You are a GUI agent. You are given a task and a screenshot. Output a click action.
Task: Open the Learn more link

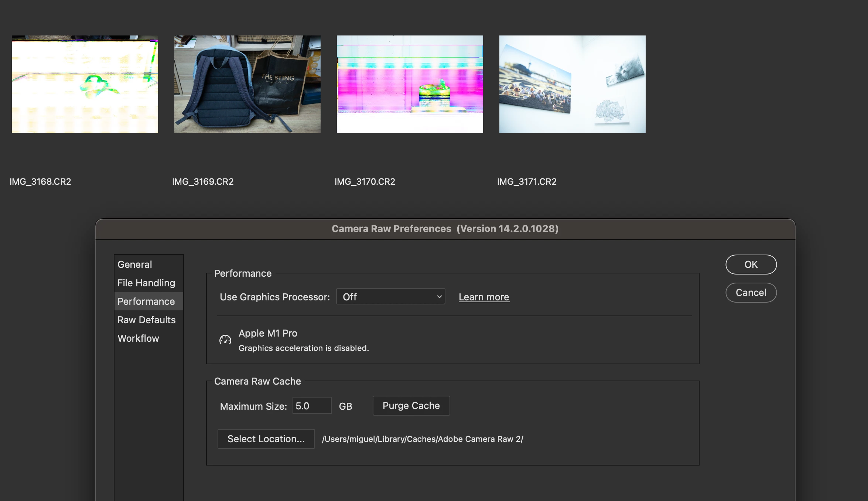click(x=484, y=297)
